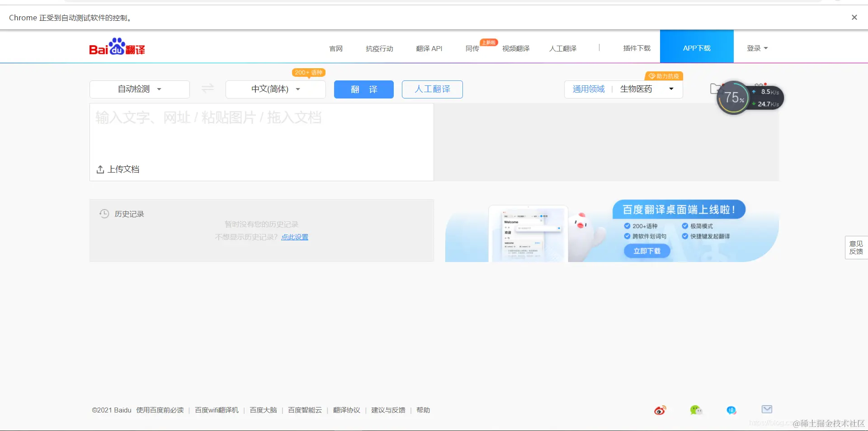Click the blue 翻译 translate button
Screen dimensions: 868x431
coord(363,89)
